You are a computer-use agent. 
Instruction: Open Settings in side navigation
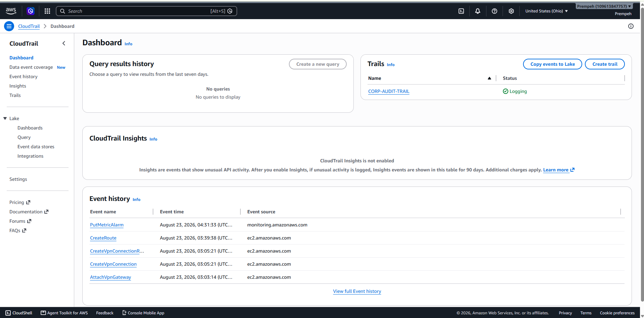18,179
